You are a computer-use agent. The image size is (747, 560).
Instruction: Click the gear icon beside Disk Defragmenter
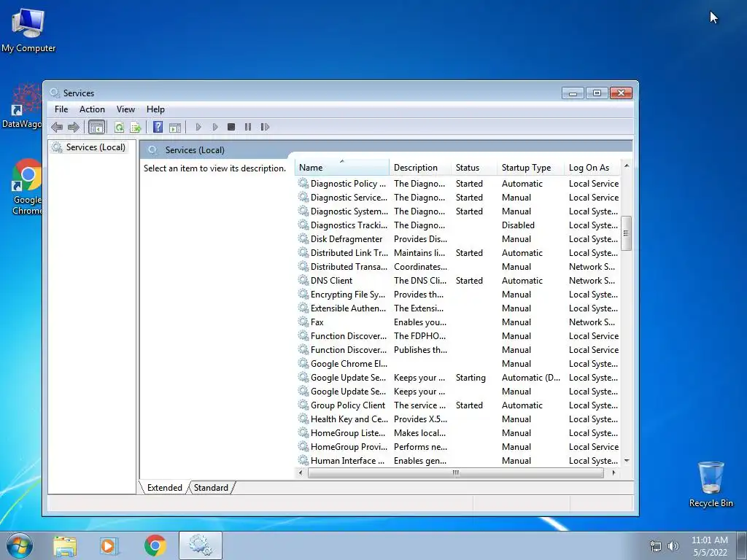[x=303, y=238]
